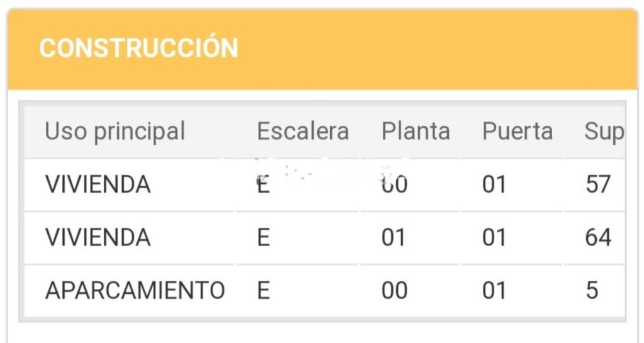The width and height of the screenshot is (644, 343).
Task: Click VIVIENDA in the row with surface 57
Action: pos(97,184)
